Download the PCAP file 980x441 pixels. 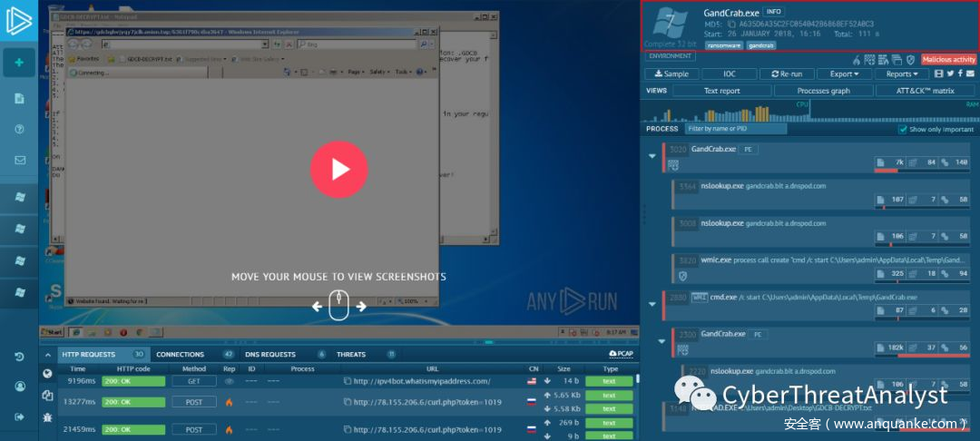[x=621, y=354]
